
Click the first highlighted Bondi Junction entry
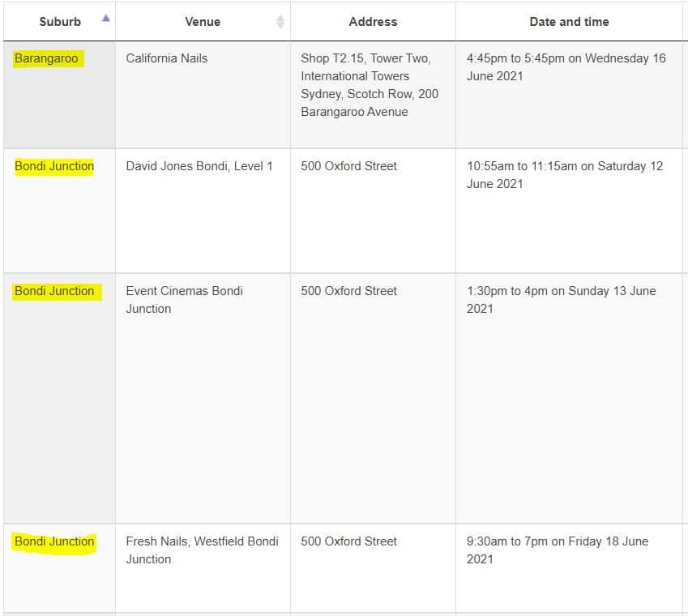[54, 166]
